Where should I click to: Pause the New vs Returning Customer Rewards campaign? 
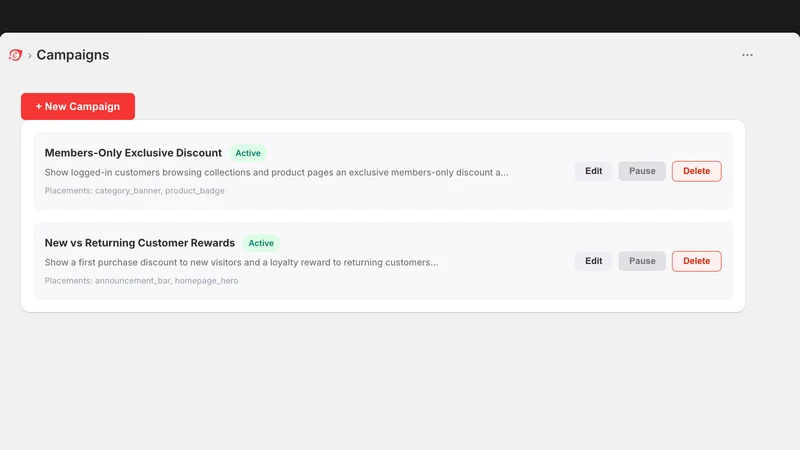642,261
